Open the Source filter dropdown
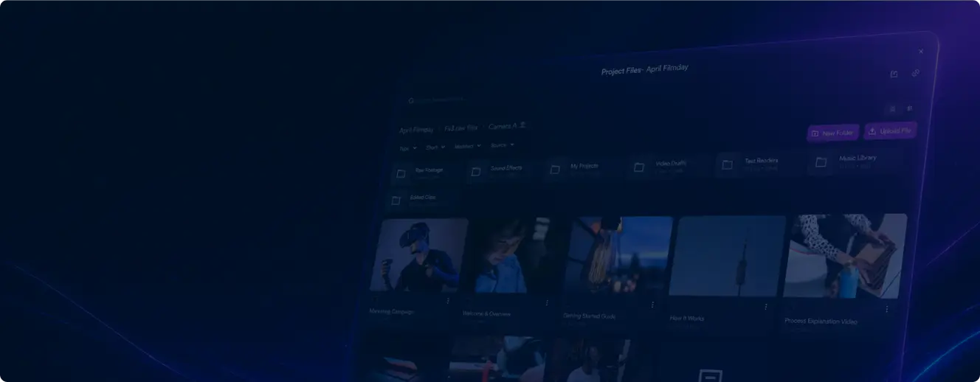Image resolution: width=980 pixels, height=382 pixels. point(502,146)
